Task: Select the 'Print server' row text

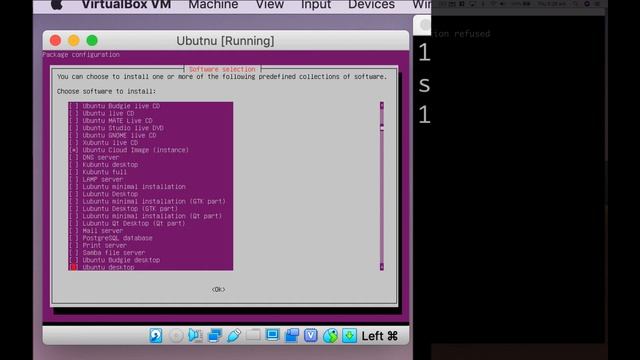Action: [x=104, y=246]
